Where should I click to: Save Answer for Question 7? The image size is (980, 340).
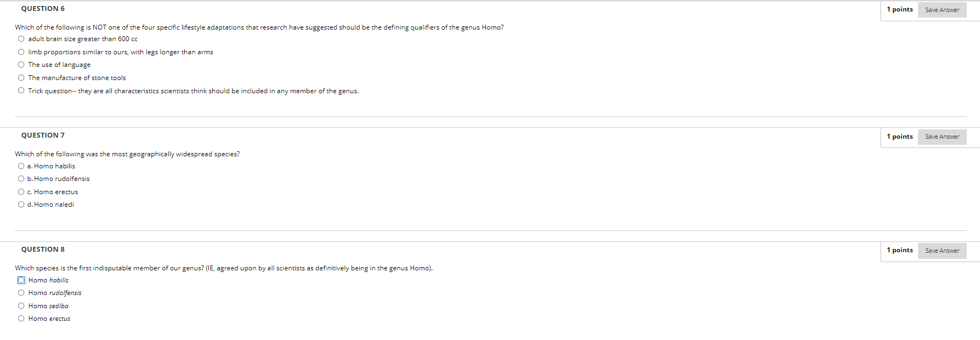tap(942, 137)
